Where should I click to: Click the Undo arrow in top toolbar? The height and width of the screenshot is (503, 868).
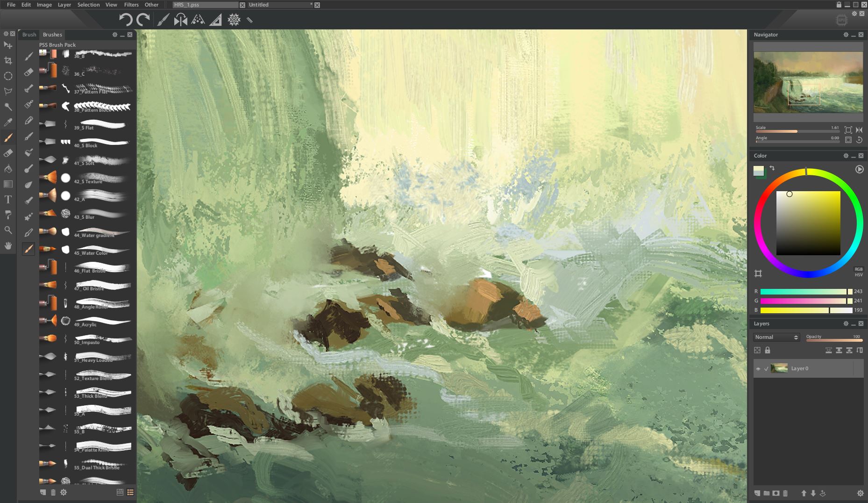point(125,20)
